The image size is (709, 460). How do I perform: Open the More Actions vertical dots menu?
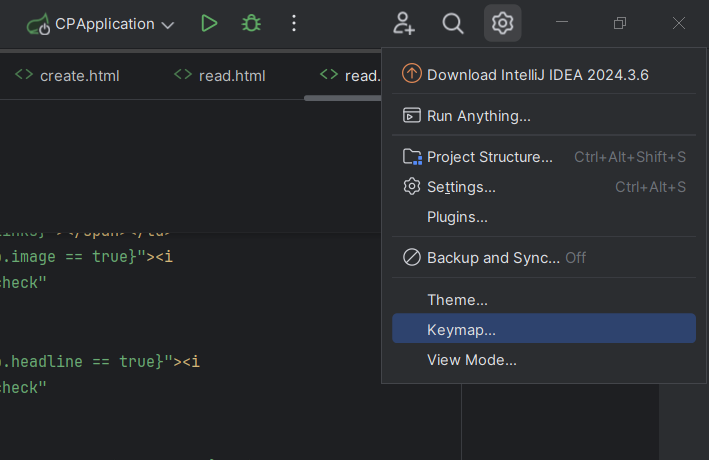pyautogui.click(x=294, y=23)
